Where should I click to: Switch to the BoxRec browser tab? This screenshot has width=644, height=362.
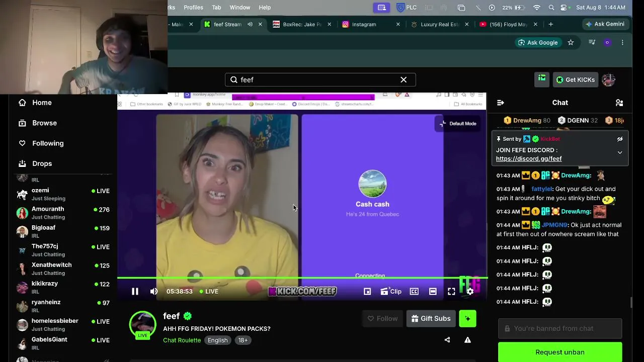302,24
